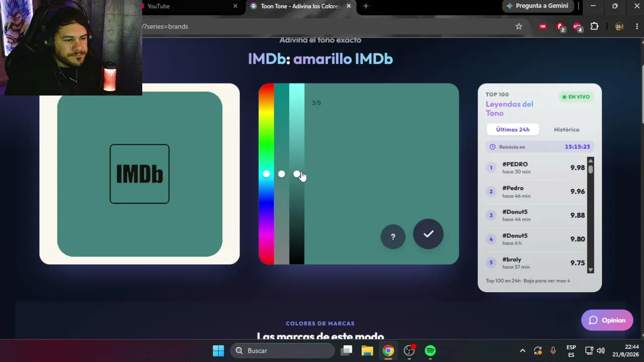Open the volume speaker tray icon
This screenshot has height=362, width=644.
pos(601,350)
